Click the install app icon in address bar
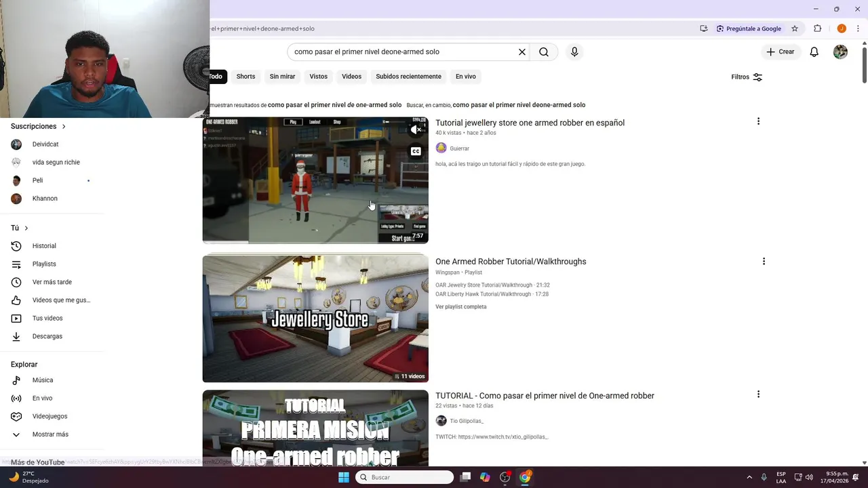The width and height of the screenshot is (868, 488). pos(704,28)
